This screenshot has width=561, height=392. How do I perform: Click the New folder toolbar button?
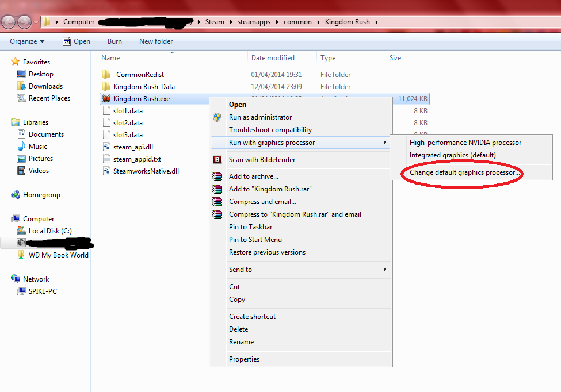coord(156,41)
